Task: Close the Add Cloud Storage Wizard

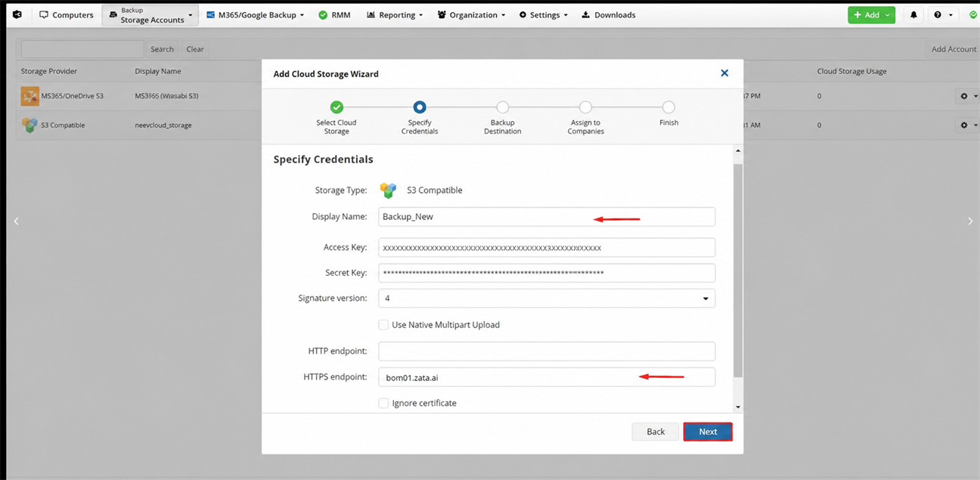Action: coord(724,73)
